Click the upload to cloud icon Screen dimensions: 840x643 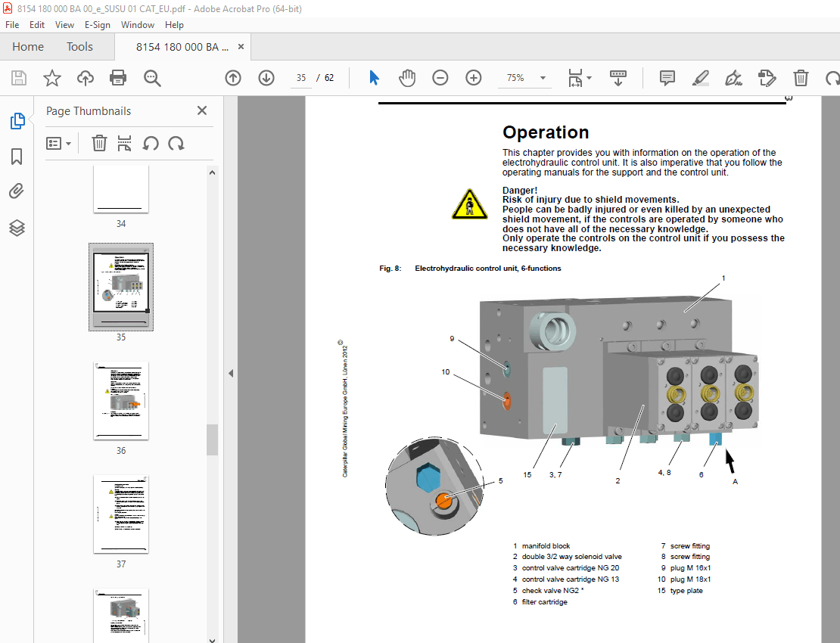[86, 78]
